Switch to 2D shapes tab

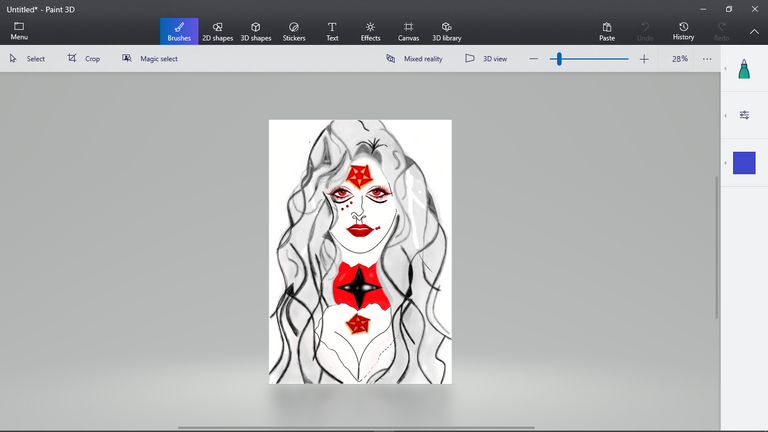[217, 31]
